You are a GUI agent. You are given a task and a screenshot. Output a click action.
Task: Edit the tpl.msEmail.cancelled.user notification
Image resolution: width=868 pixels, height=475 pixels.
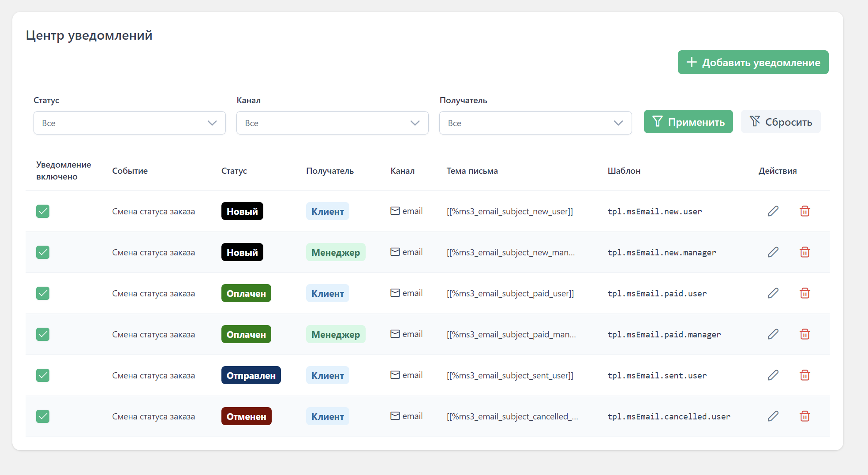coord(773,416)
